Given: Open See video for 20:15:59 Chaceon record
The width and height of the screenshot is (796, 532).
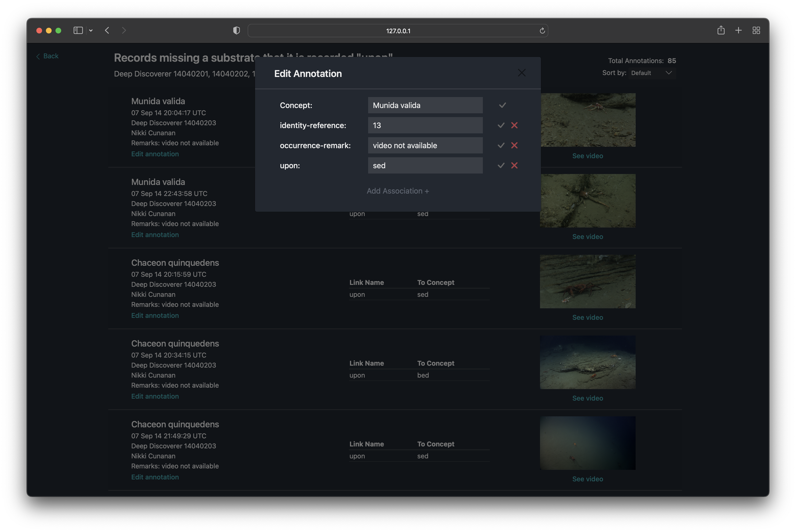Looking at the screenshot, I should click(x=587, y=317).
